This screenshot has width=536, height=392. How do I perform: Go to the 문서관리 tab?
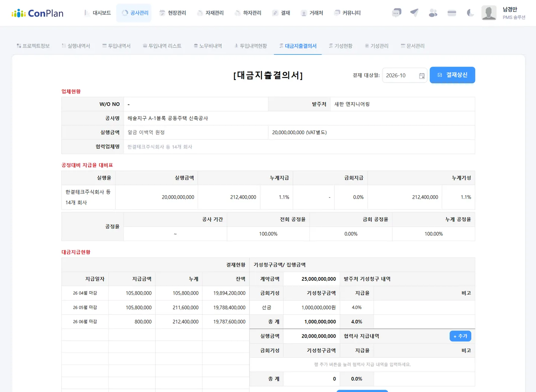(413, 46)
